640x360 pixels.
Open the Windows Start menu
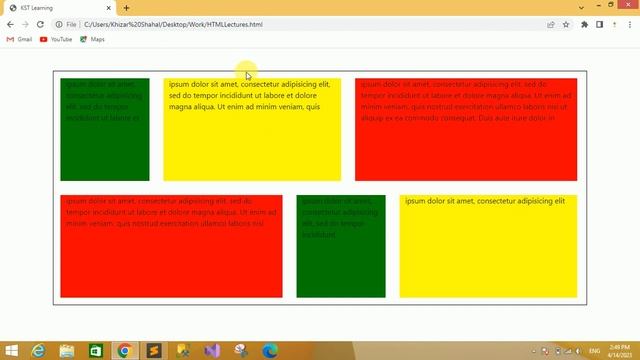click(x=12, y=351)
